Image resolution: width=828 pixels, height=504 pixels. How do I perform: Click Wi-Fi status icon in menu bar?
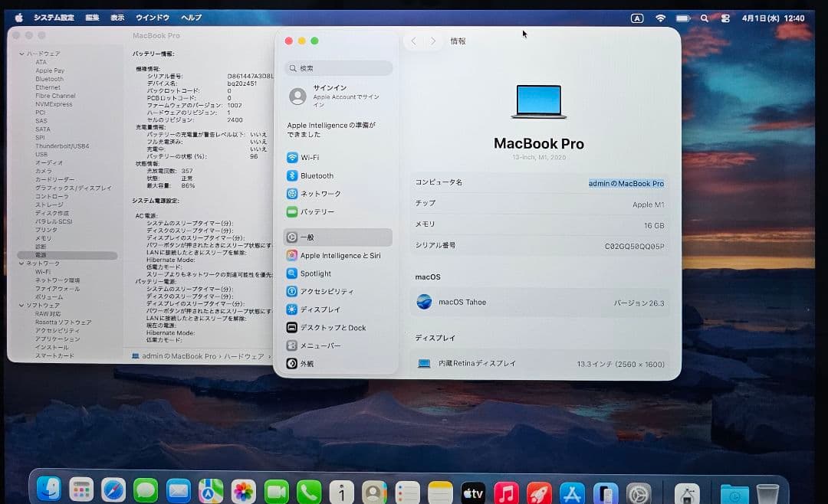click(x=660, y=18)
